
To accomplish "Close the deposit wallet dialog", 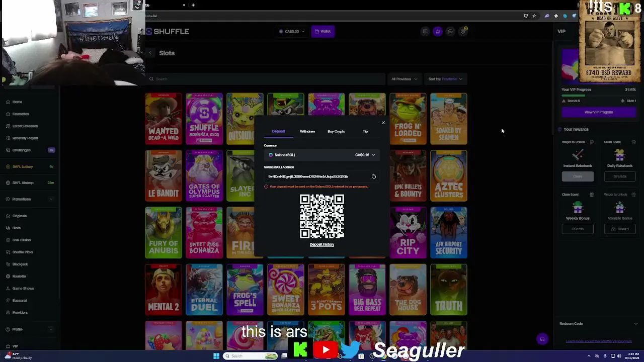I will [x=383, y=123].
